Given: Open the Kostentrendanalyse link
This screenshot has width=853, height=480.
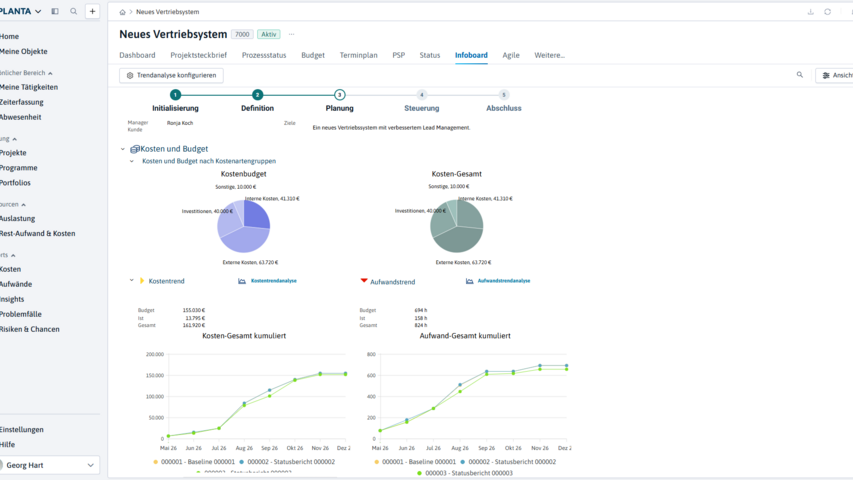Looking at the screenshot, I should coord(274,281).
